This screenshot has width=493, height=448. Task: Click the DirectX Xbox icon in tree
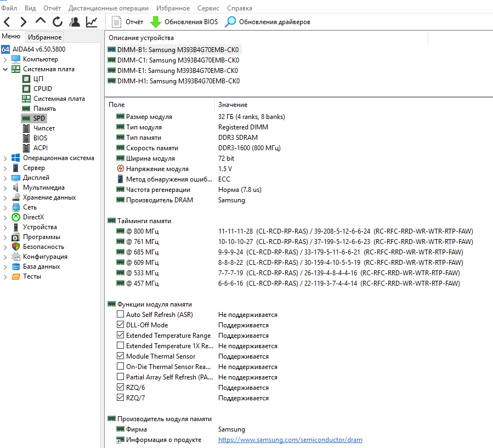tap(16, 217)
